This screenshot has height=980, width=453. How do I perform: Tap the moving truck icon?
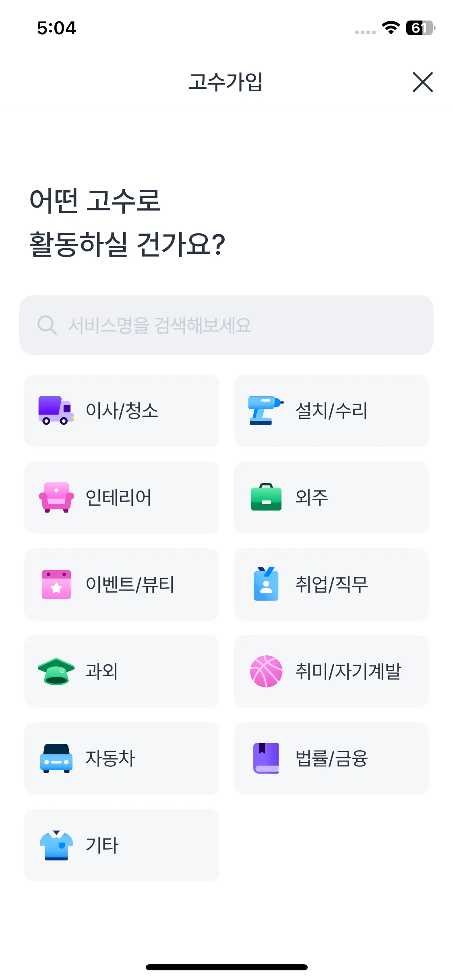(x=56, y=410)
